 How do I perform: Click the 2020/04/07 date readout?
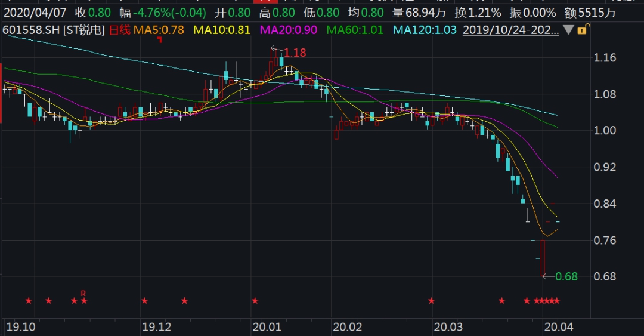click(35, 13)
